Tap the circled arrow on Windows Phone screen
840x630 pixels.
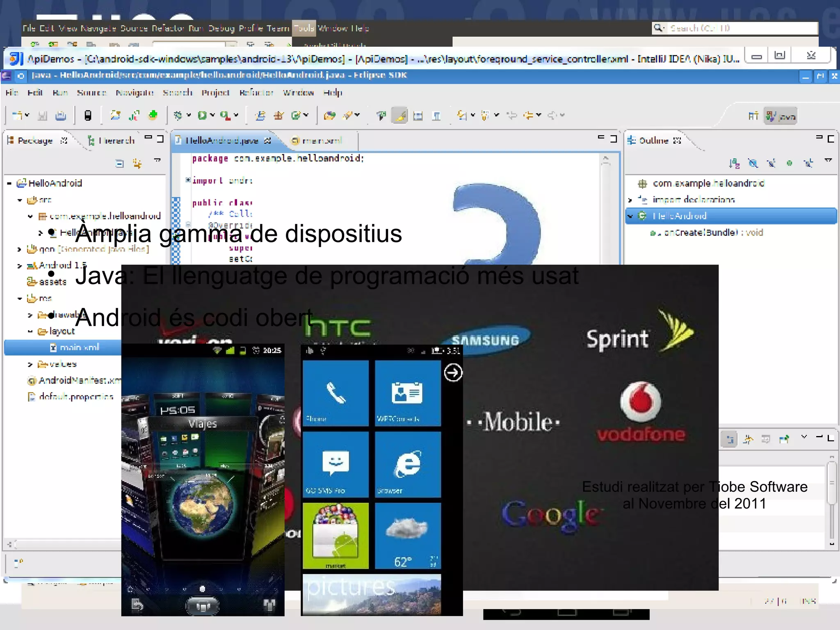pos(453,372)
